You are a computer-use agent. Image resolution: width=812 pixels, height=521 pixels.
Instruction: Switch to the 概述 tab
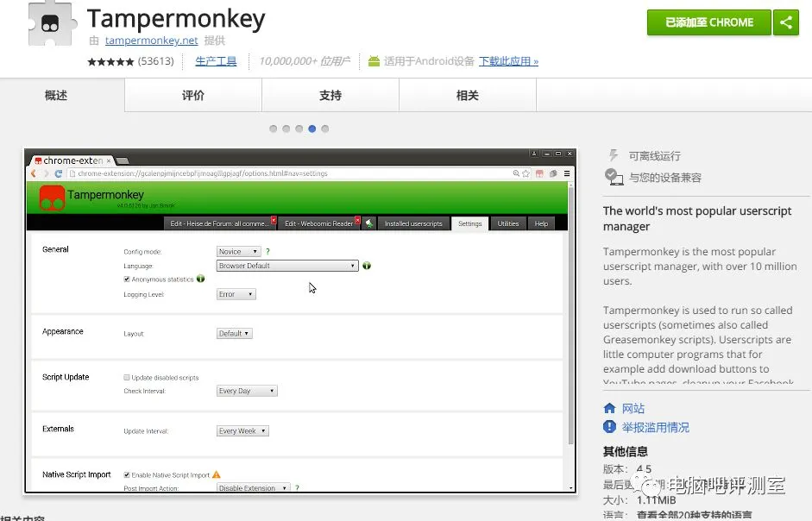56,95
